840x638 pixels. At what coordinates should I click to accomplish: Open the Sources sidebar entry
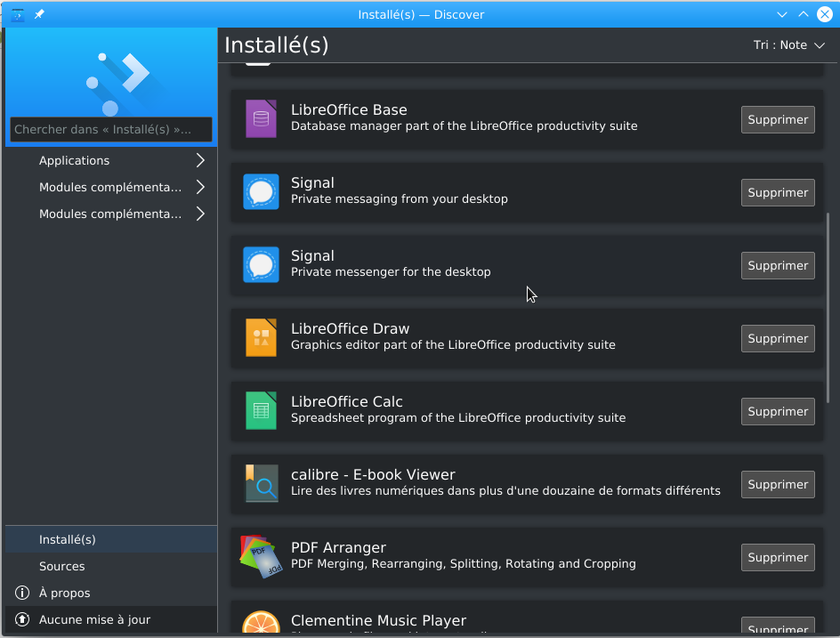tap(111, 566)
